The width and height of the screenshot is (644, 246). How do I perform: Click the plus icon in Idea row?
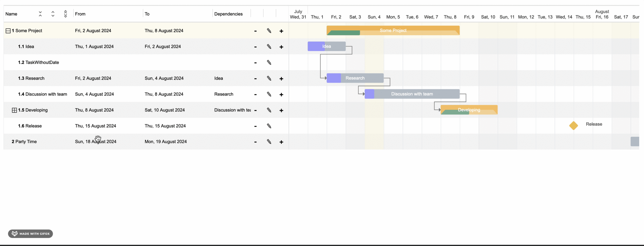click(x=281, y=47)
